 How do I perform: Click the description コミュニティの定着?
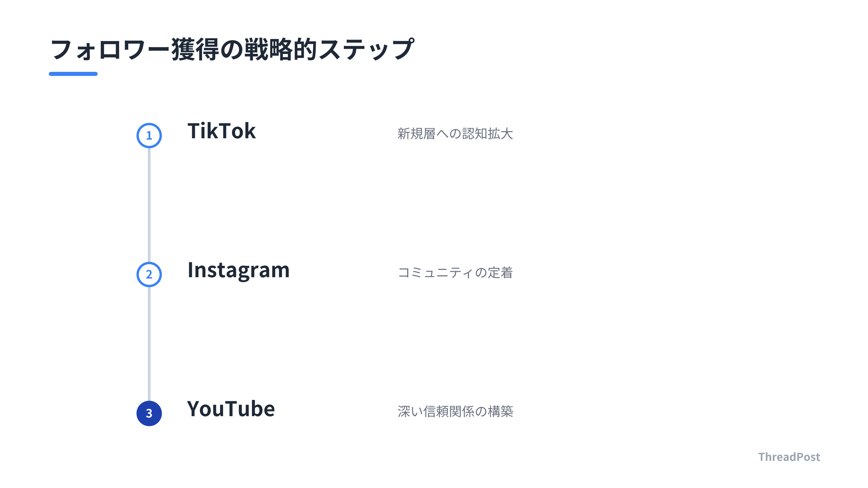(x=455, y=273)
